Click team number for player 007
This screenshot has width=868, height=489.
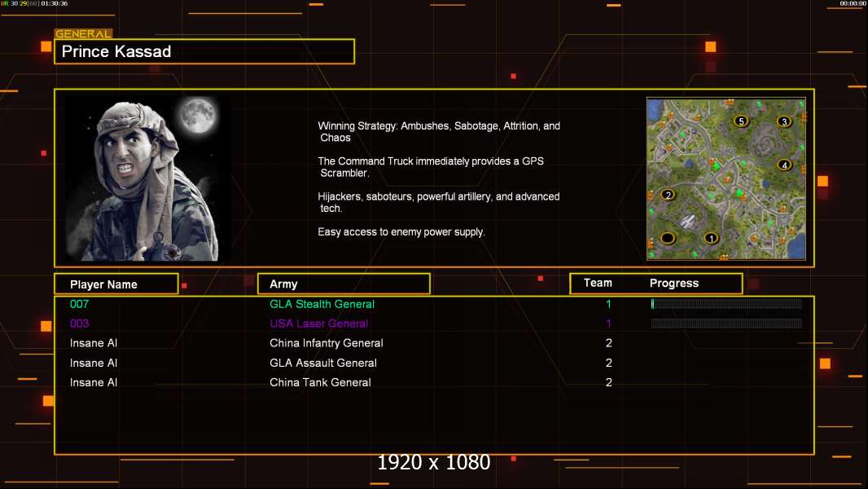[608, 304]
